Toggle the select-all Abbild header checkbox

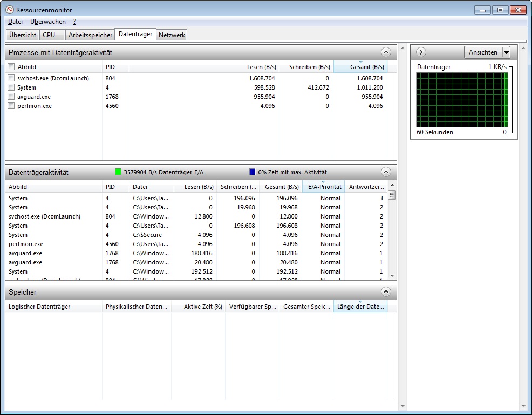pyautogui.click(x=11, y=67)
